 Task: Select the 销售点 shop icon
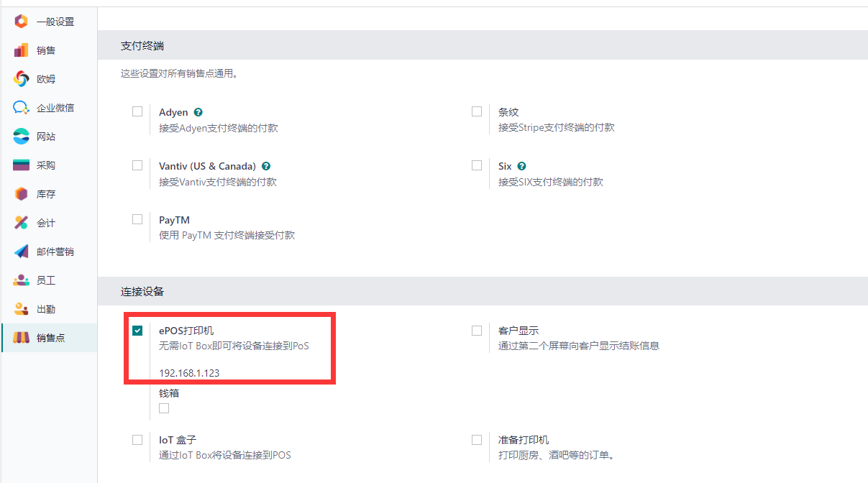click(x=21, y=338)
